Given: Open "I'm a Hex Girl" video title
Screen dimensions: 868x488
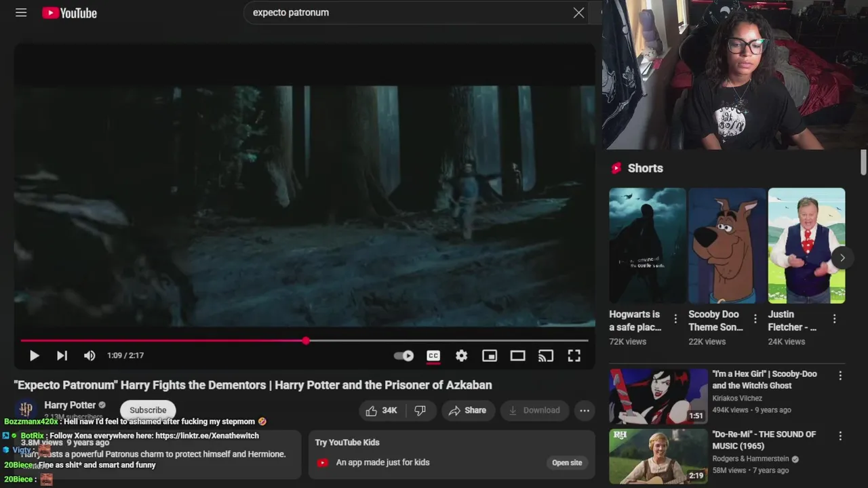Looking at the screenshot, I should 764,380.
